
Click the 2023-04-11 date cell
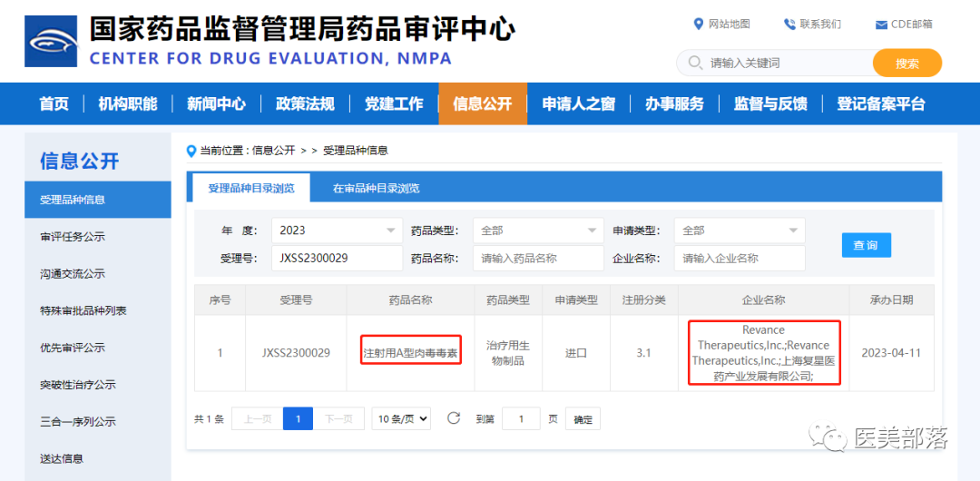[x=891, y=353]
